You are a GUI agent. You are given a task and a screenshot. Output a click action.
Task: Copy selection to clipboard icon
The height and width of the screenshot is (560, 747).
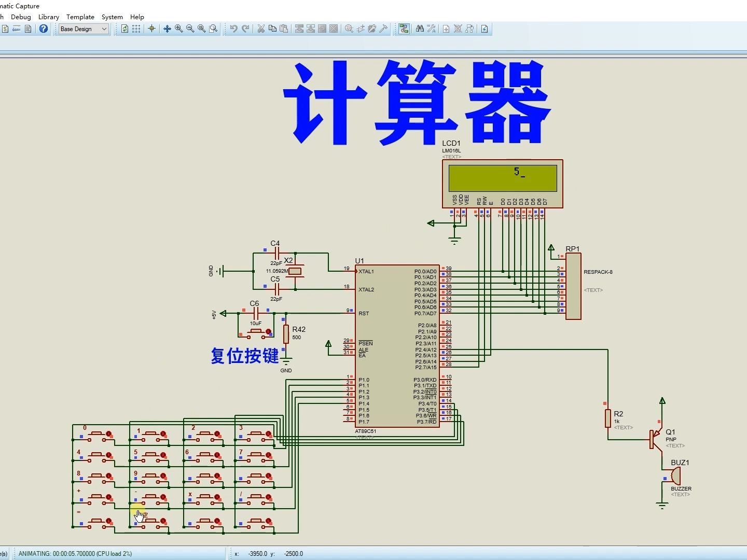coord(272,29)
